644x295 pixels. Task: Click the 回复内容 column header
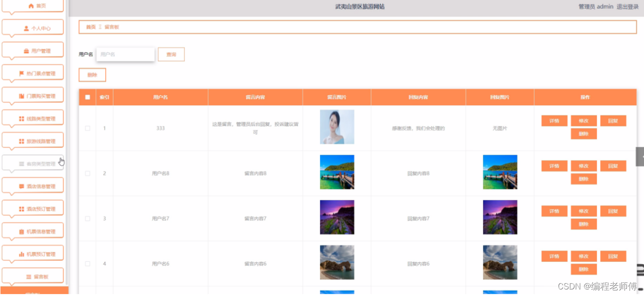point(418,97)
